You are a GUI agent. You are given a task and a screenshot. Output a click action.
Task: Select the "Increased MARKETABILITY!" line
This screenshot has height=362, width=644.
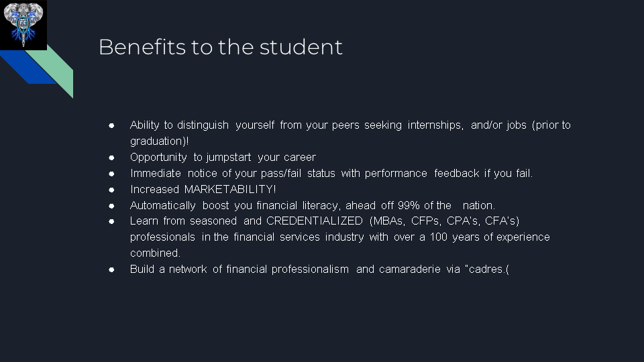pos(203,190)
